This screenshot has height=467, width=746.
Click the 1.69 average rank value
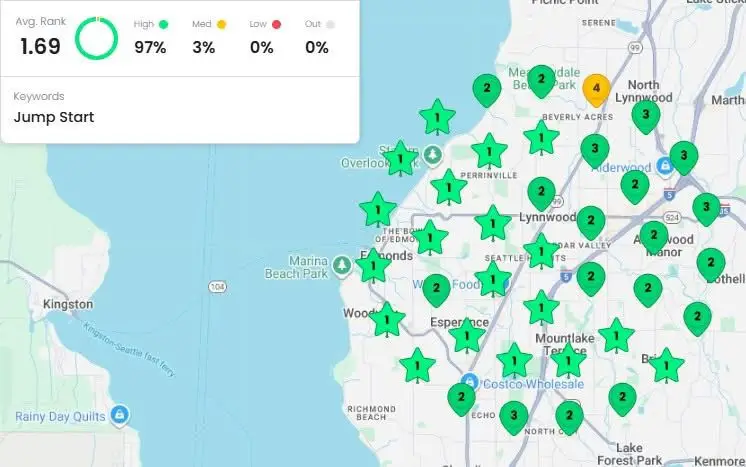pyautogui.click(x=40, y=47)
